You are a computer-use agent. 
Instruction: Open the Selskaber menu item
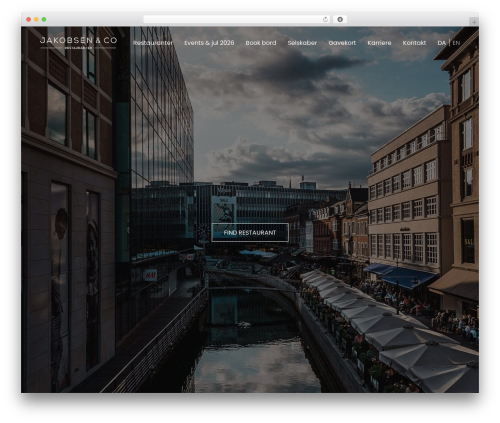coord(302,43)
